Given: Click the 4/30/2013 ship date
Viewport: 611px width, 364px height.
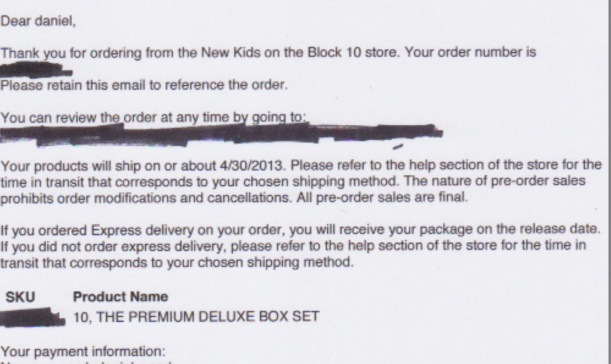Looking at the screenshot, I should (x=252, y=166).
